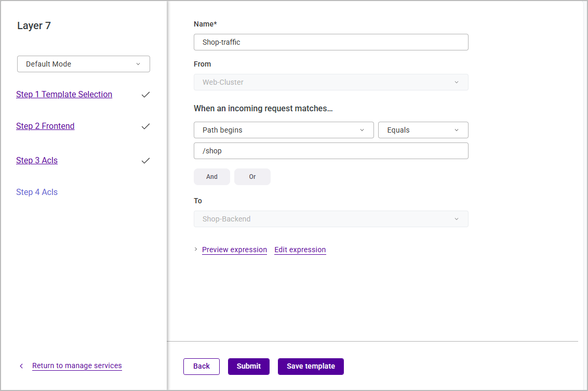Click the checkmark beside Step 1 Template Selection
The height and width of the screenshot is (391, 588).
(145, 95)
